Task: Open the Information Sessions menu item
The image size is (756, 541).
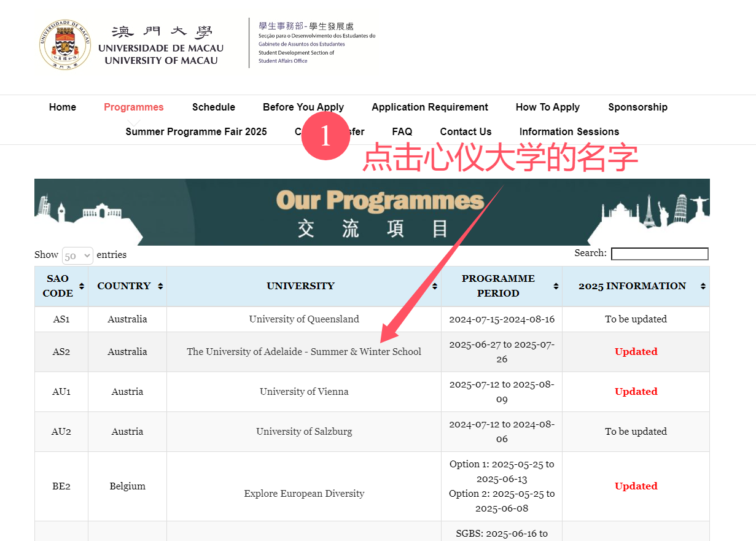Action: click(x=569, y=131)
